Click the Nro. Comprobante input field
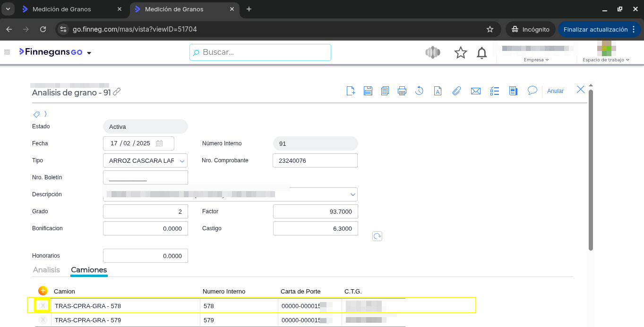 point(315,160)
